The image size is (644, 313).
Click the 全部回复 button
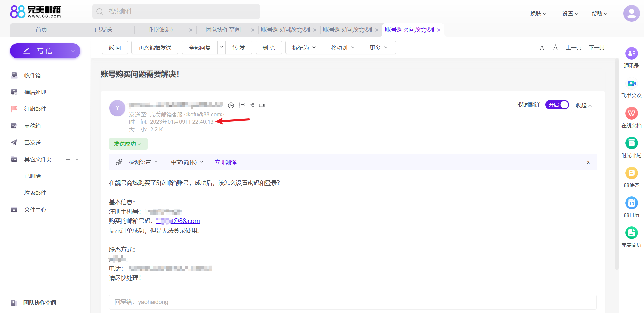tap(200, 47)
